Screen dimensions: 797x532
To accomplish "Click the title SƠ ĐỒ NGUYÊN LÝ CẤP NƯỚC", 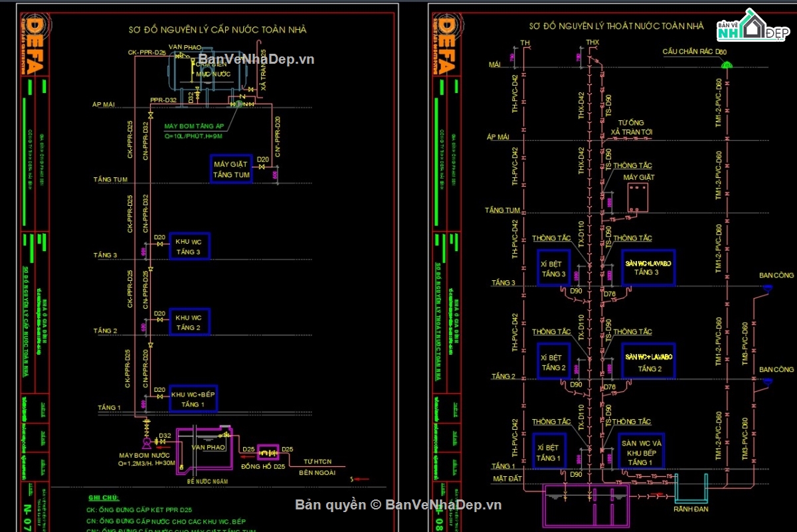I will click(x=217, y=30).
